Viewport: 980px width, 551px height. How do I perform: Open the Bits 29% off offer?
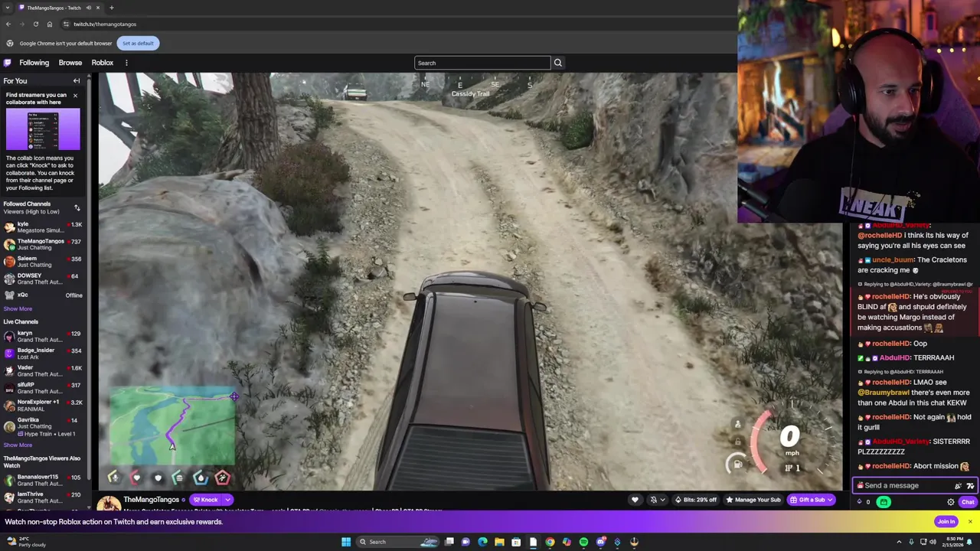(x=695, y=500)
